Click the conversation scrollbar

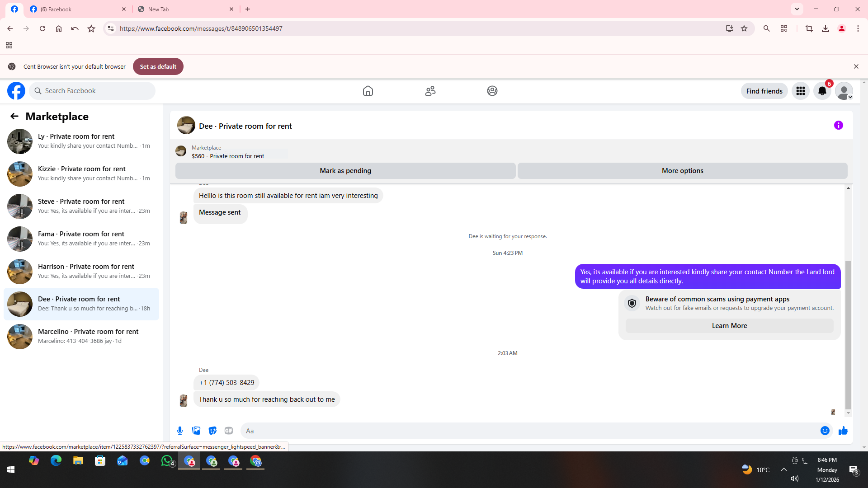pyautogui.click(x=848, y=334)
